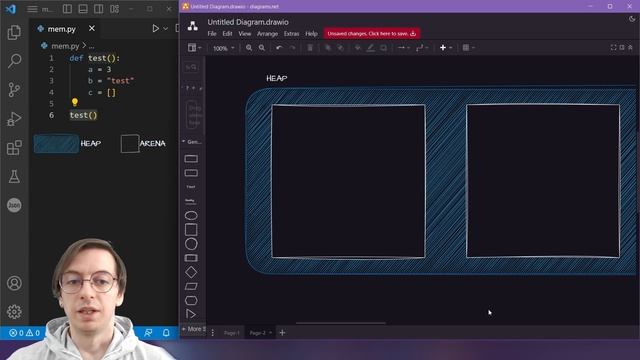The height and width of the screenshot is (360, 640).
Task: Open the Connection style dropdown
Action: (404, 48)
